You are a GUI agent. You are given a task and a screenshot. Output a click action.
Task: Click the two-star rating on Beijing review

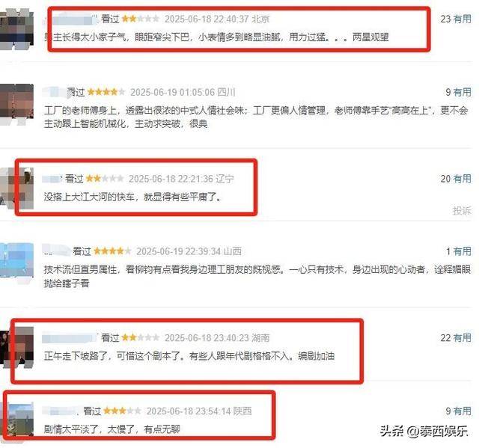(141, 19)
